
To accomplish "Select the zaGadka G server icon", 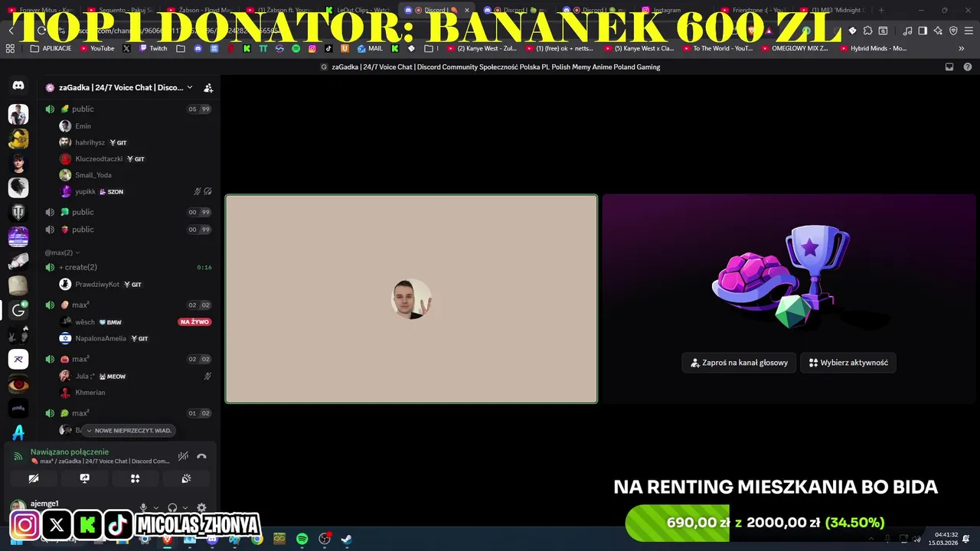I will tap(18, 310).
